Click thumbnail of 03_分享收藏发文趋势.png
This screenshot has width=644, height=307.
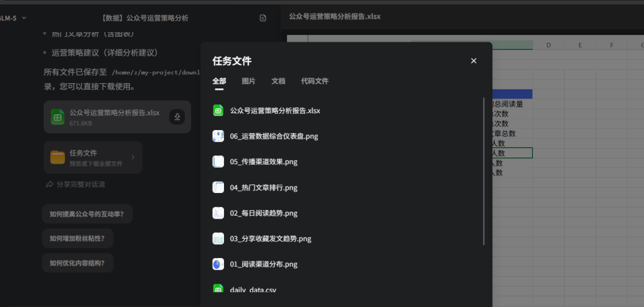(218, 239)
